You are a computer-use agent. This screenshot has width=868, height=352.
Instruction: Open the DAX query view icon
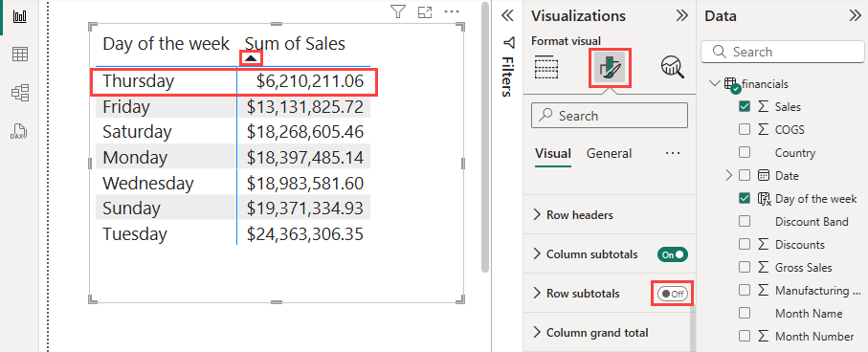click(x=20, y=131)
